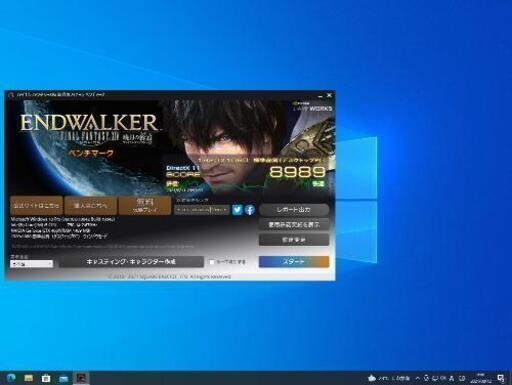Open File Explorer from the taskbar
This screenshot has width=512, height=385.
point(29,378)
